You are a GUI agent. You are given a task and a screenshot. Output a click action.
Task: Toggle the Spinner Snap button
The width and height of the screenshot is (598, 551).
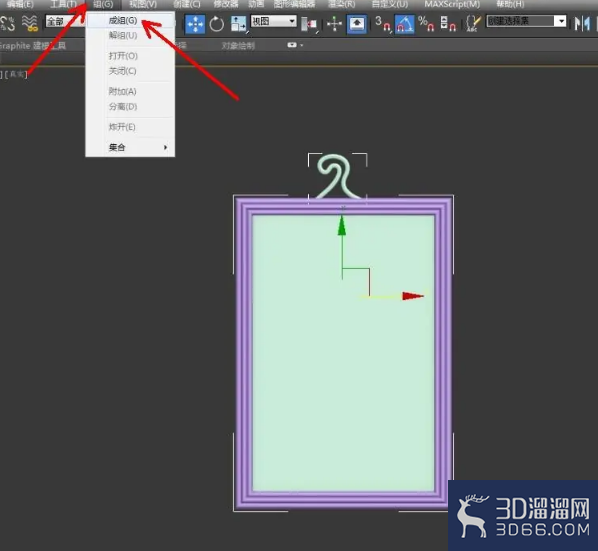(x=448, y=24)
